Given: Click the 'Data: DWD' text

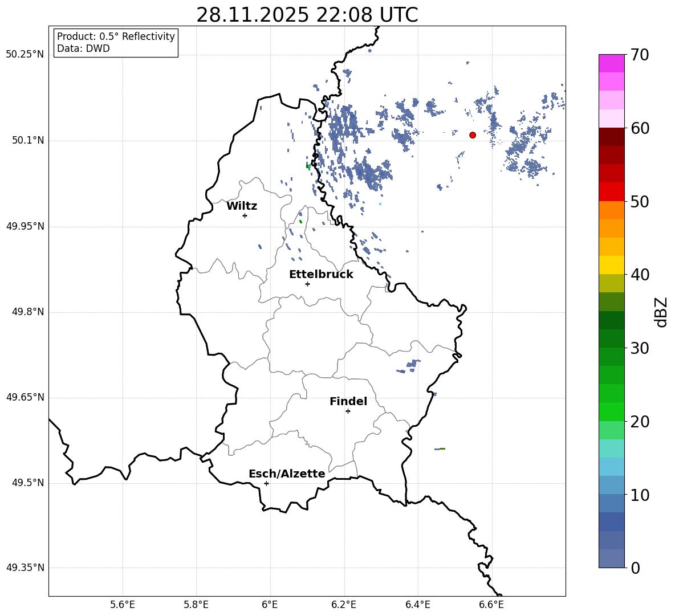Looking at the screenshot, I should click(83, 48).
